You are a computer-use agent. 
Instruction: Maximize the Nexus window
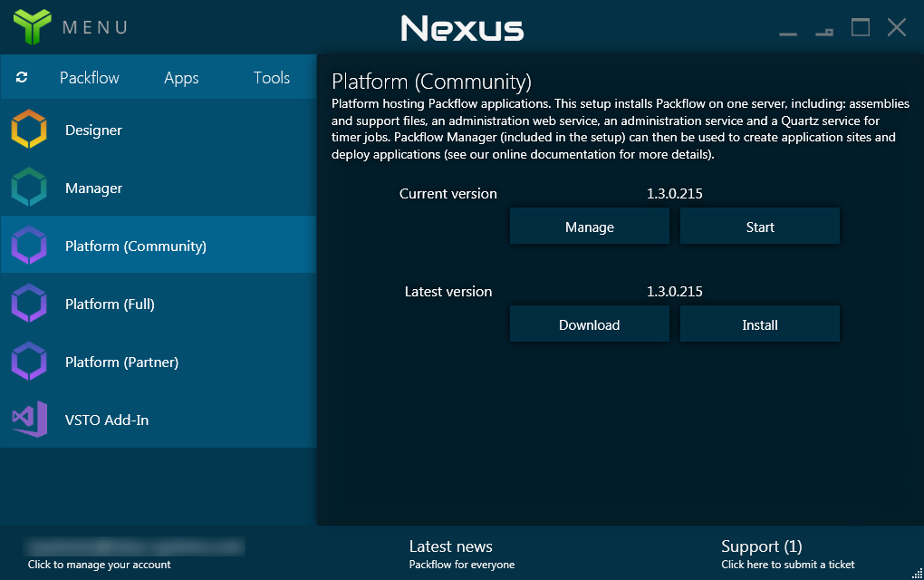pos(861,27)
